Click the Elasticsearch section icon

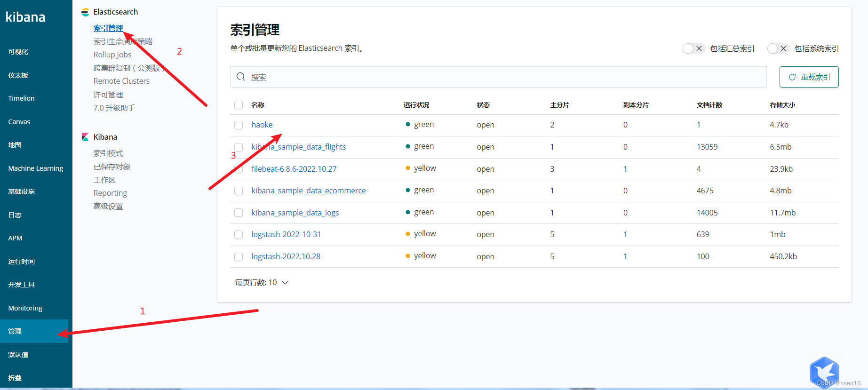click(x=85, y=12)
